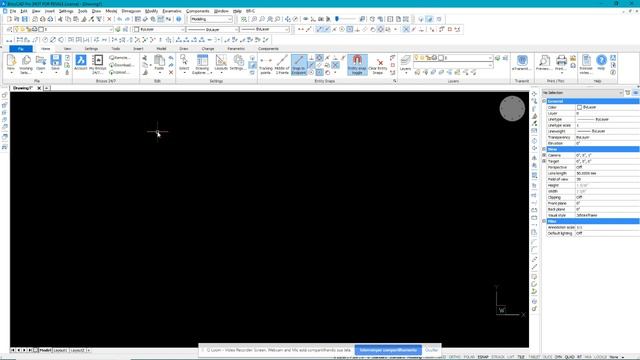
Task: Open the No Selection dropdown in Properties
Action: click(582, 93)
